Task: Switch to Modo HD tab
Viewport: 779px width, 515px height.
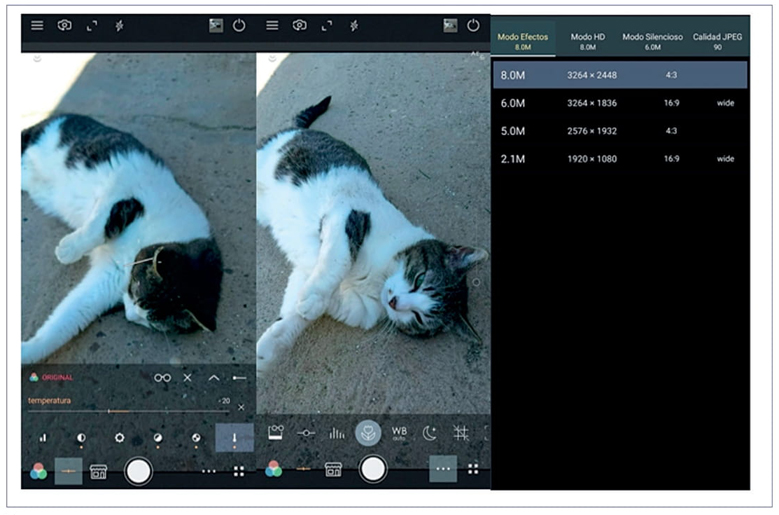Action: click(x=588, y=41)
